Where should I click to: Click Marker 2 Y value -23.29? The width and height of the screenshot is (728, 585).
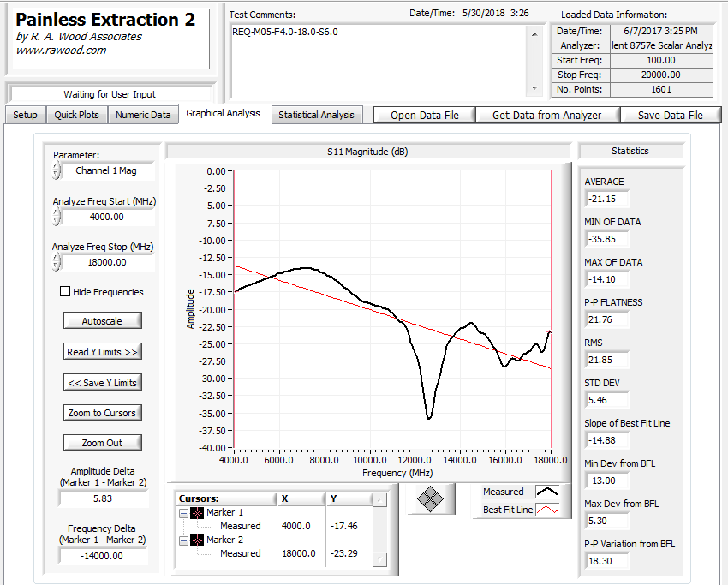coord(344,553)
